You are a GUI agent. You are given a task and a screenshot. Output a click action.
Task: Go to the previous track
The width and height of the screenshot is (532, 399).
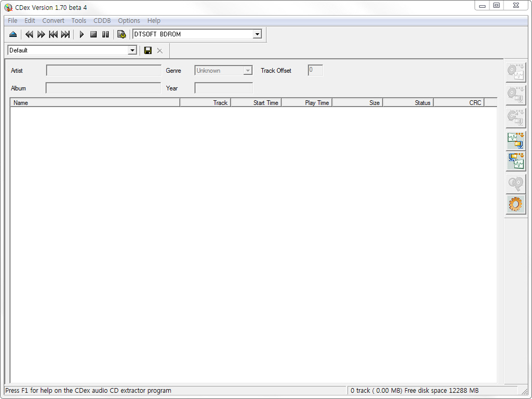pyautogui.click(x=54, y=34)
